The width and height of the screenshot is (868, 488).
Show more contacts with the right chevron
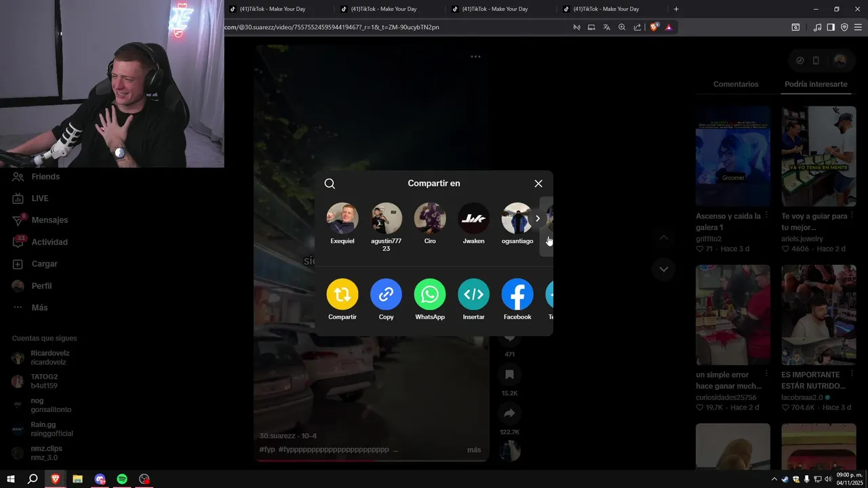[x=538, y=218]
